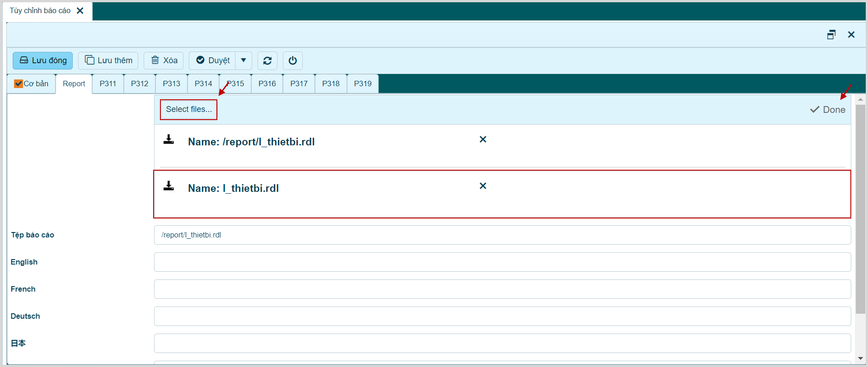The image size is (868, 367).
Task: Switch to the P313 tab
Action: (x=172, y=84)
